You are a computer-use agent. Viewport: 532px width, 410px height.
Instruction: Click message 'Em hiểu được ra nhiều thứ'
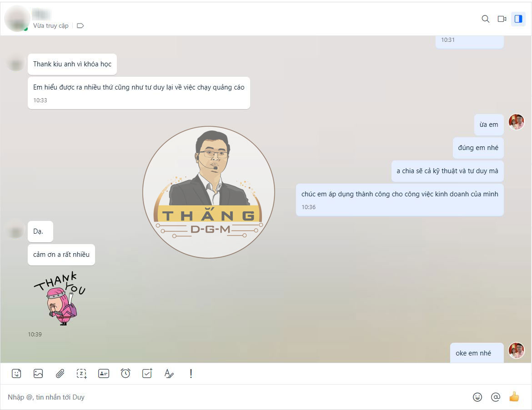[139, 93]
